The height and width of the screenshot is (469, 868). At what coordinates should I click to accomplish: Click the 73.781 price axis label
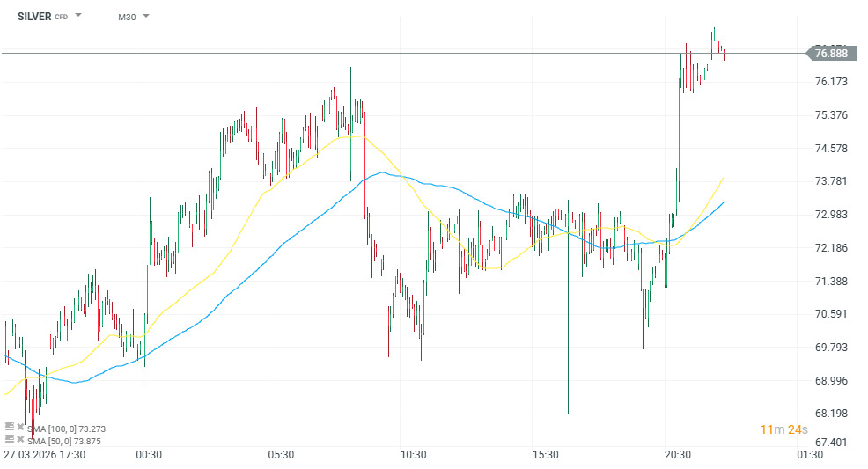coord(831,181)
